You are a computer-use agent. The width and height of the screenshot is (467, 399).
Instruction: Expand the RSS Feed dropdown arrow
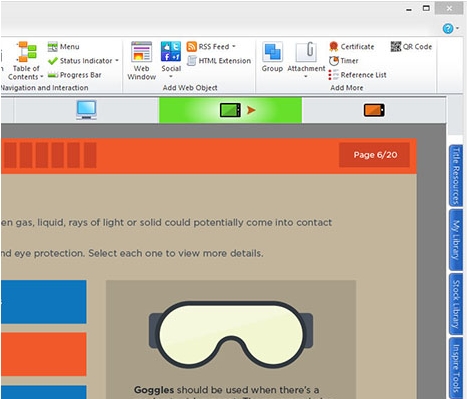coord(234,46)
